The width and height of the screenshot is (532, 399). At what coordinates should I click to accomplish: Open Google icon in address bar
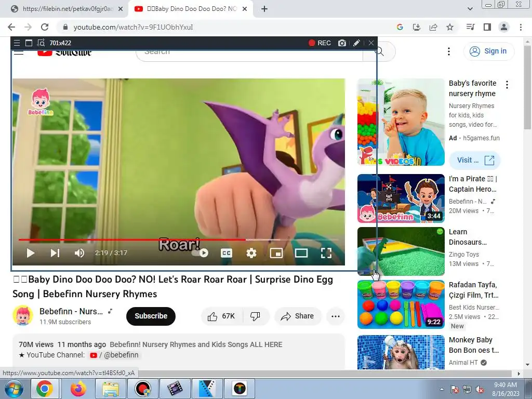point(400,27)
